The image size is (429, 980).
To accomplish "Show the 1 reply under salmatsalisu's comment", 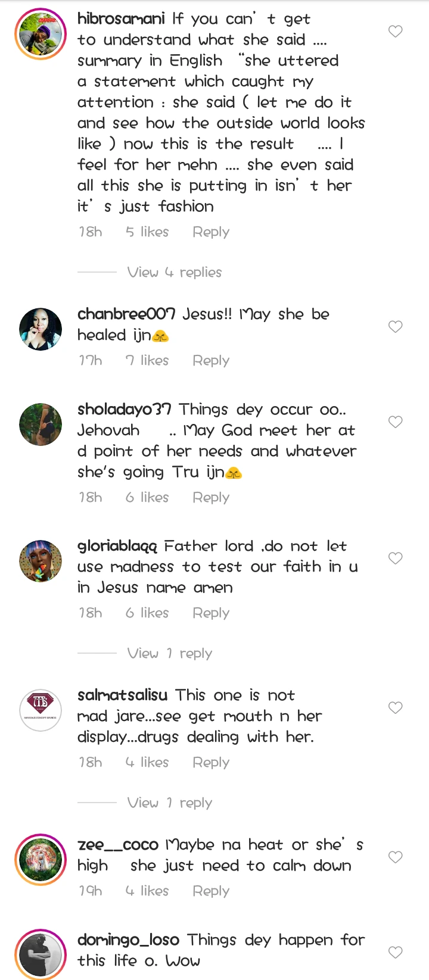I will point(169,803).
